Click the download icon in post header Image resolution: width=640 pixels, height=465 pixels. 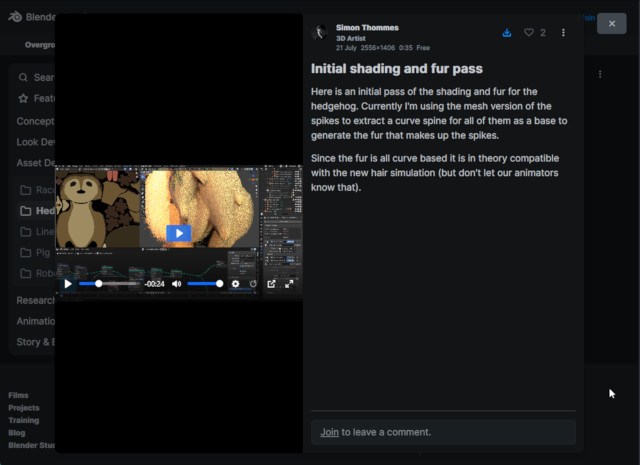click(507, 33)
